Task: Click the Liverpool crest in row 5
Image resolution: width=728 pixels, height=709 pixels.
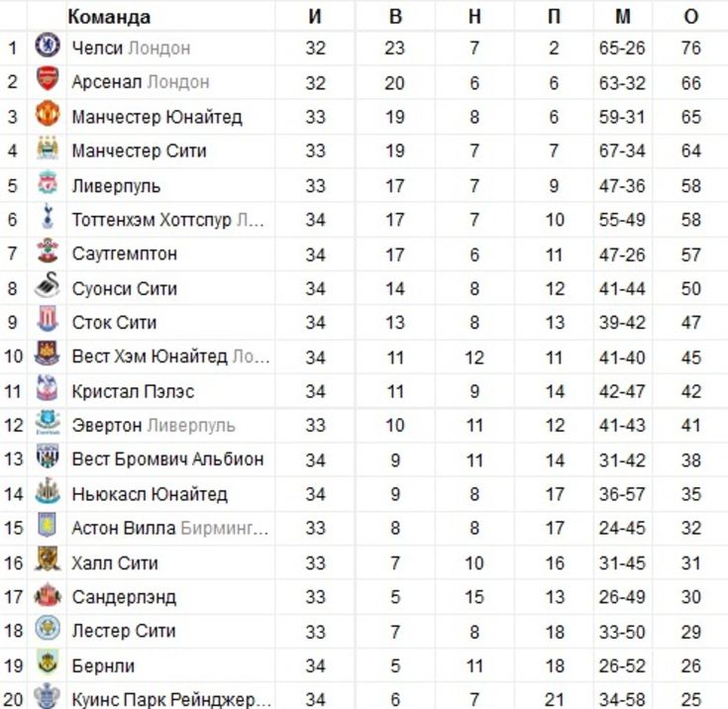Action: 48,182
